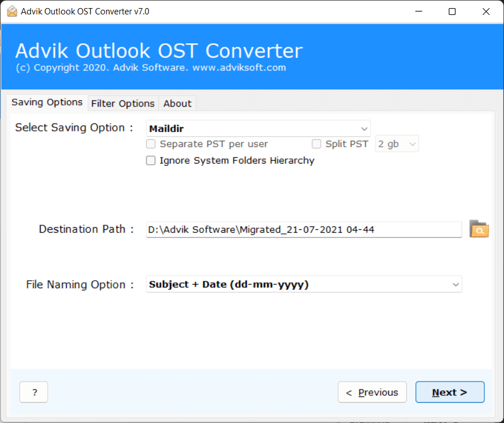This screenshot has width=504, height=423.
Task: Switch to the Filter Options tab
Action: click(123, 104)
